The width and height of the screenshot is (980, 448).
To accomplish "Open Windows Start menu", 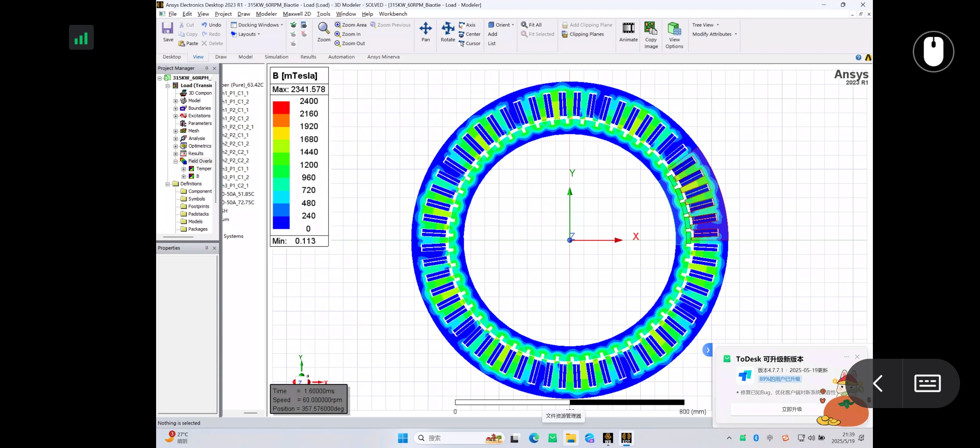I will click(402, 438).
